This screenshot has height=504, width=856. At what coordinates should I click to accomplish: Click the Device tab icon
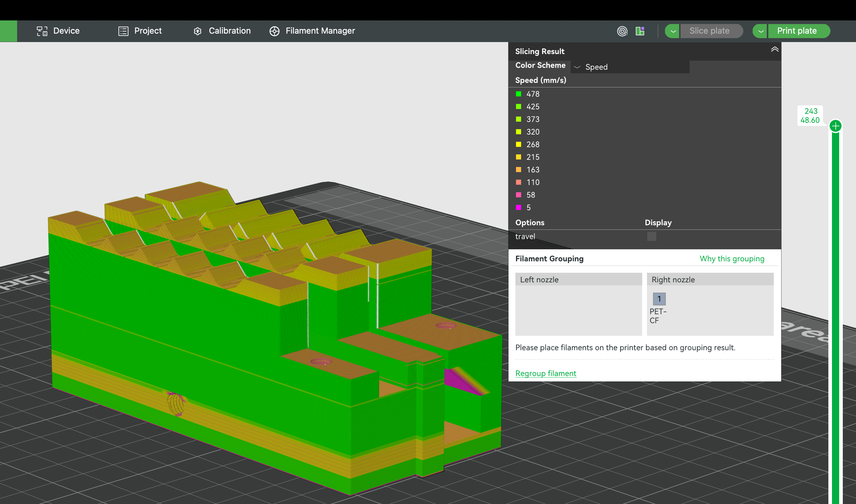coord(42,31)
